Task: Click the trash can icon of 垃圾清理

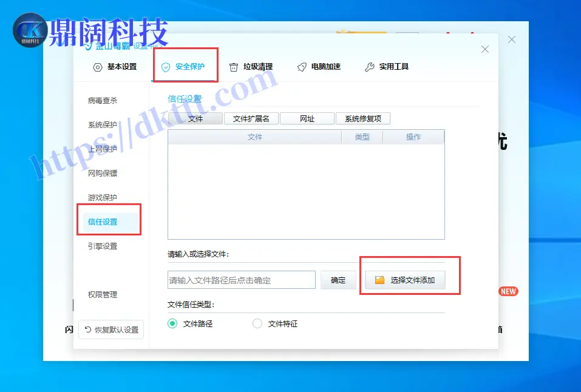Action: click(x=234, y=67)
